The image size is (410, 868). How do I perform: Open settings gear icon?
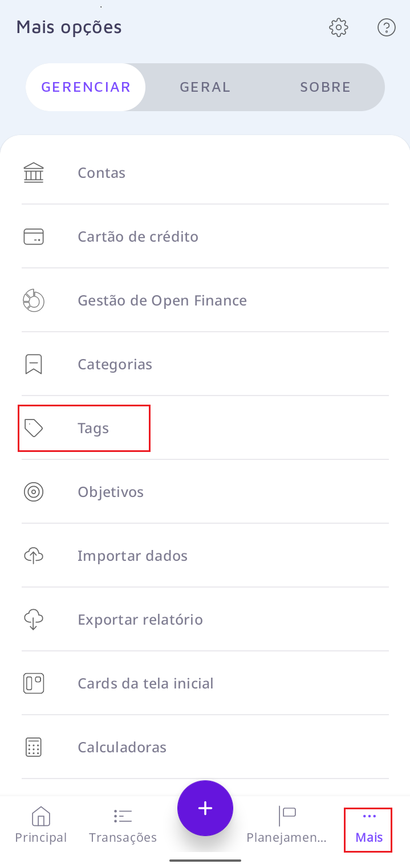click(339, 27)
